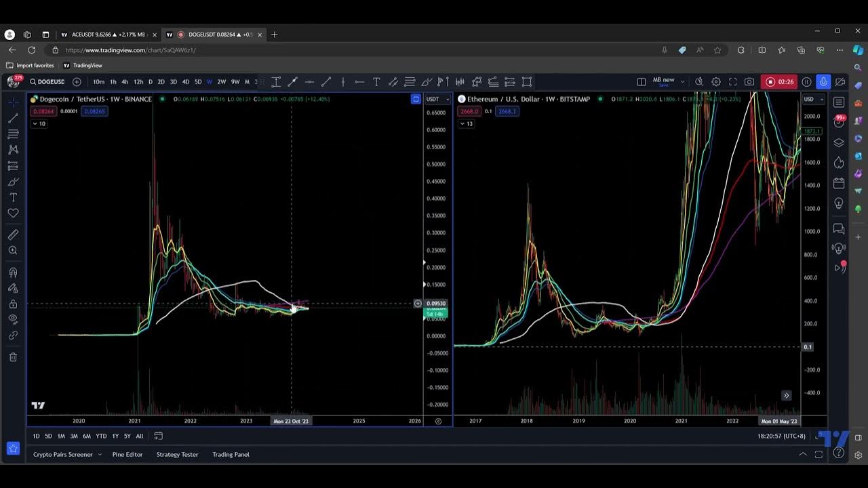This screenshot has width=868, height=488.
Task: Expand the 10 indicators legend on Dogecoin chart
Action: (x=39, y=124)
